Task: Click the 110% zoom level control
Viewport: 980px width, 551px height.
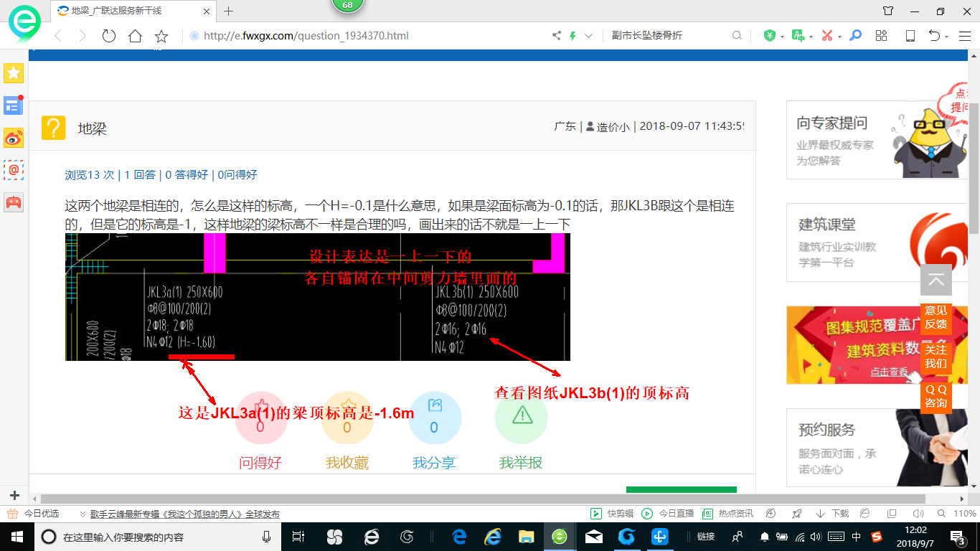Action: pyautogui.click(x=964, y=514)
